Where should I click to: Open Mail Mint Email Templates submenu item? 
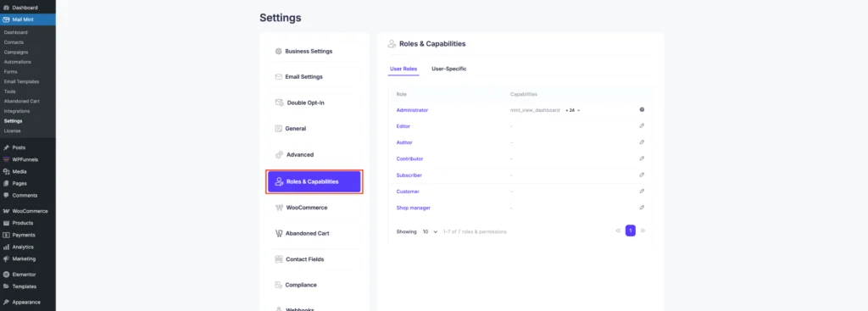(21, 82)
